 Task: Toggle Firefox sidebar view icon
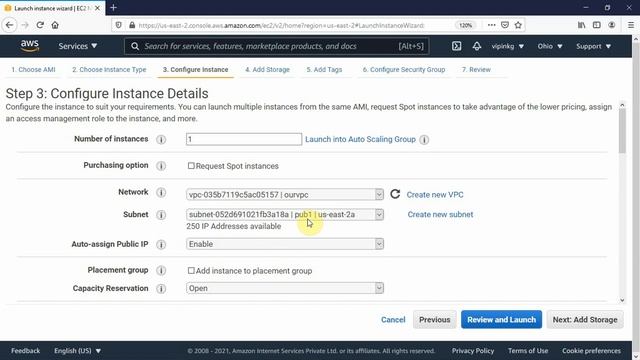point(597,25)
